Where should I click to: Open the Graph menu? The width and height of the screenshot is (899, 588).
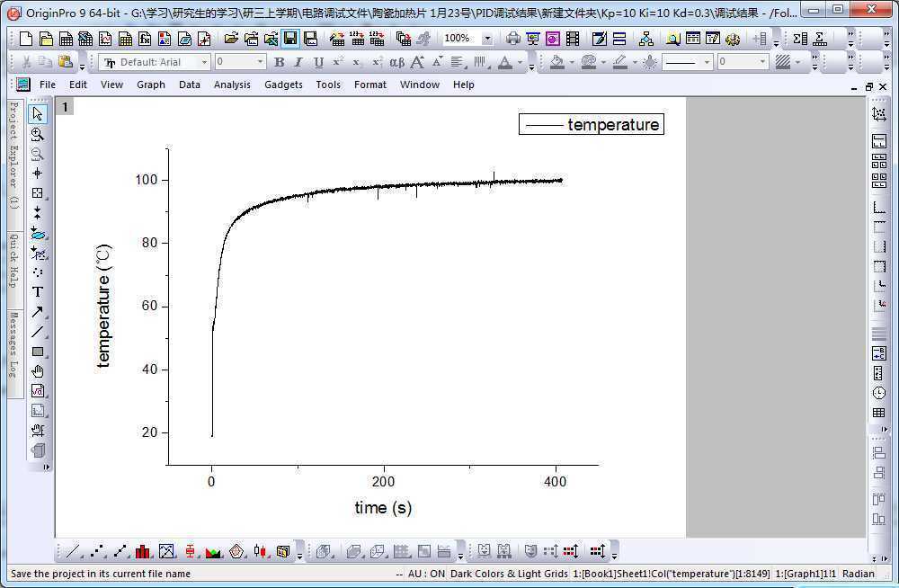tap(151, 85)
